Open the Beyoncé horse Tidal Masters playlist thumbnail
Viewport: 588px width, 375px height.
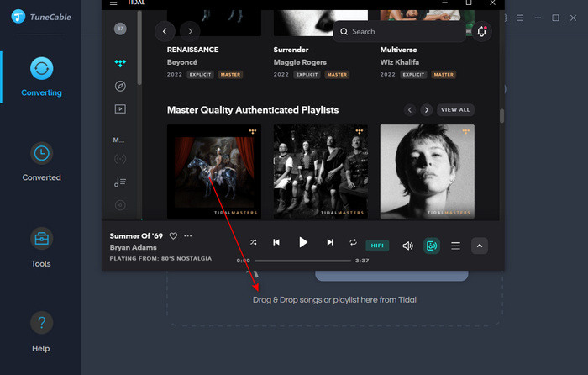[x=213, y=172]
